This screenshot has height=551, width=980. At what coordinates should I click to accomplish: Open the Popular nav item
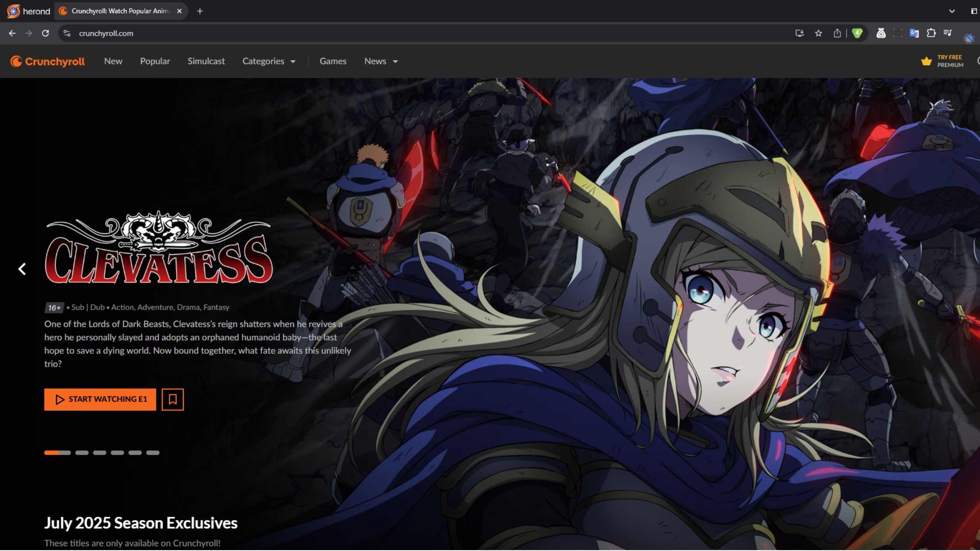(155, 61)
